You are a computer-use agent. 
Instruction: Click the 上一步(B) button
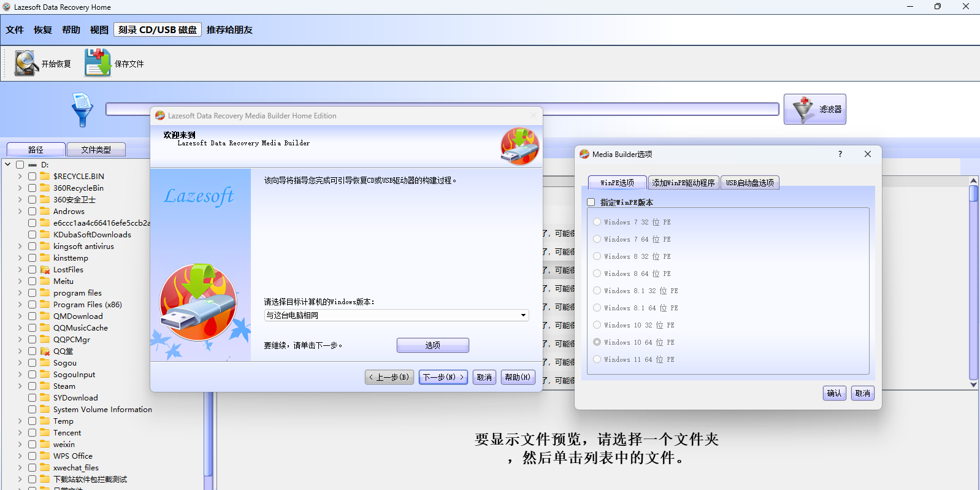click(389, 377)
